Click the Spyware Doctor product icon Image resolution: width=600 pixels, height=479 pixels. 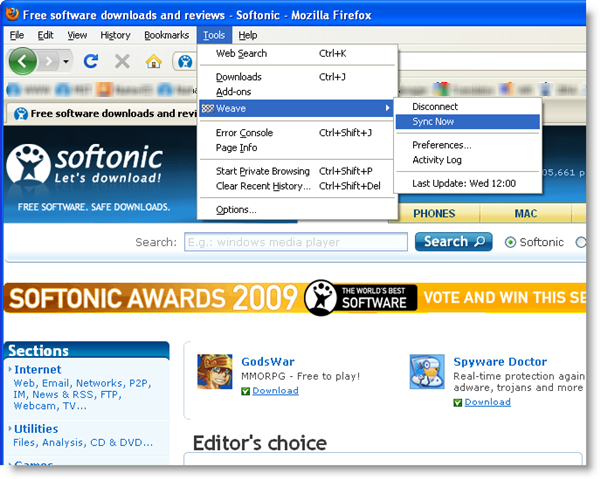point(427,371)
